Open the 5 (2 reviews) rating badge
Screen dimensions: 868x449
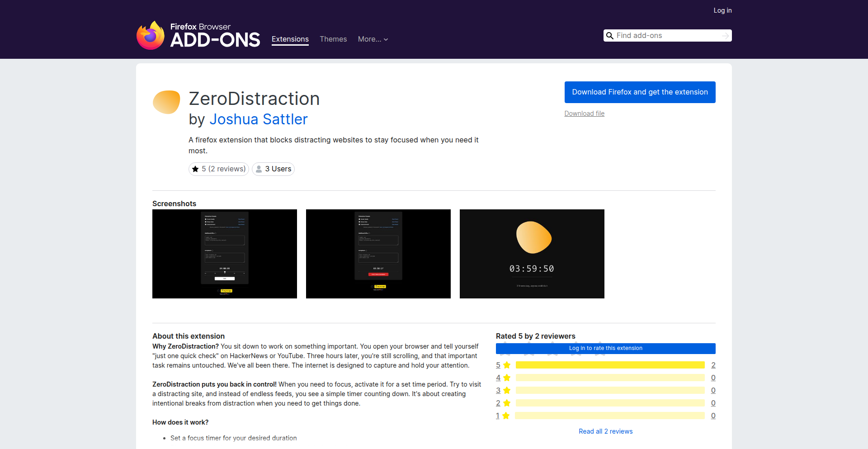point(219,169)
